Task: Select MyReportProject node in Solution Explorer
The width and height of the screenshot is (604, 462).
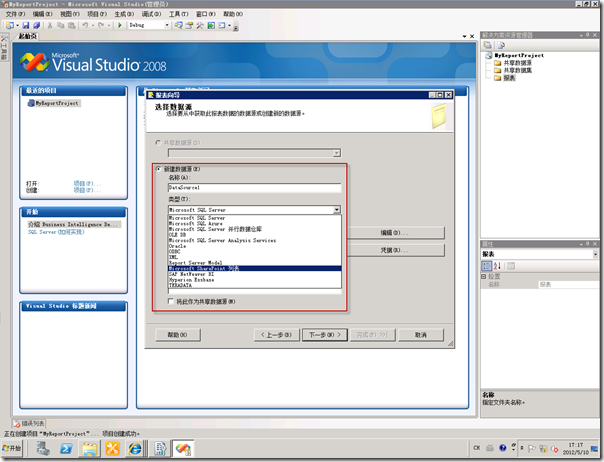Action: tap(519, 55)
